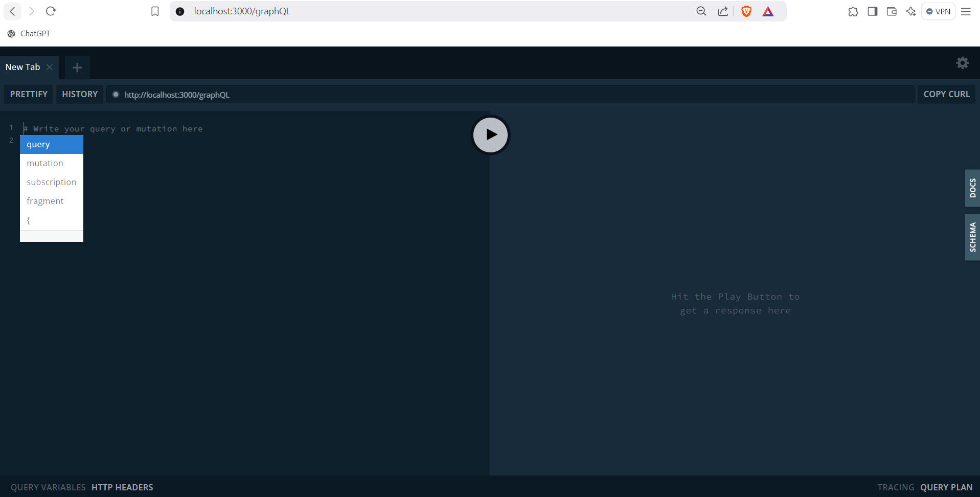Open the browser extensions puzzle icon
The height and width of the screenshot is (497, 980).
[x=853, y=11]
